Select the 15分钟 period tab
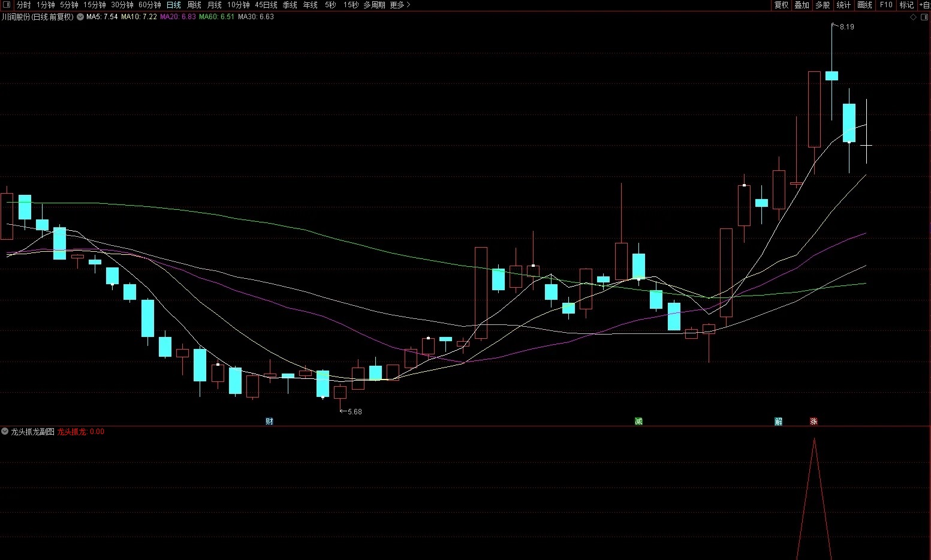The height and width of the screenshot is (560, 931). pos(95,5)
